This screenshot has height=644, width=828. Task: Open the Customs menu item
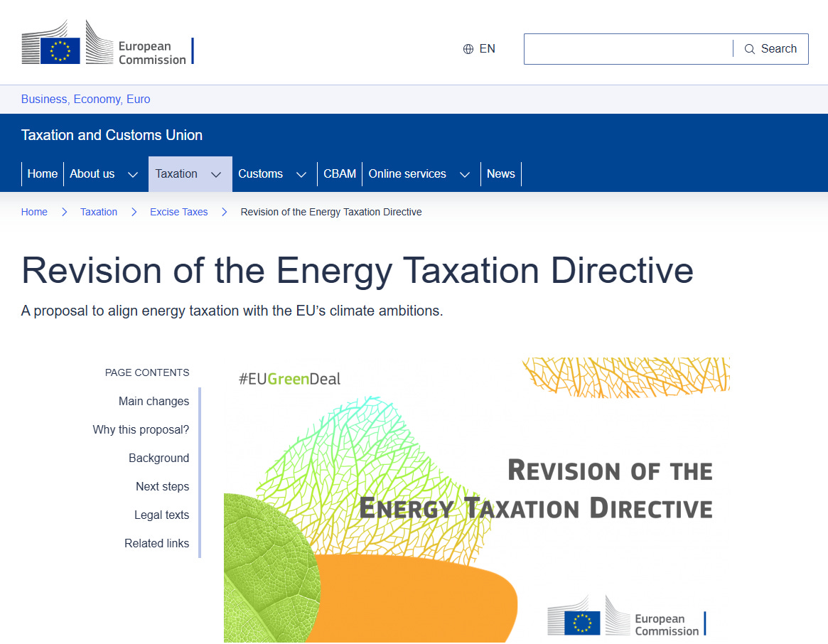[x=260, y=174]
